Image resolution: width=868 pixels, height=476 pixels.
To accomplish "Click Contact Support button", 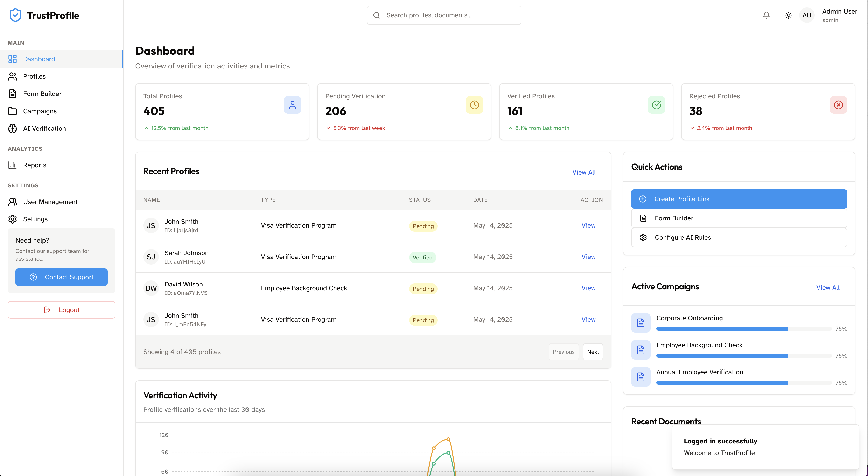I will click(x=61, y=277).
